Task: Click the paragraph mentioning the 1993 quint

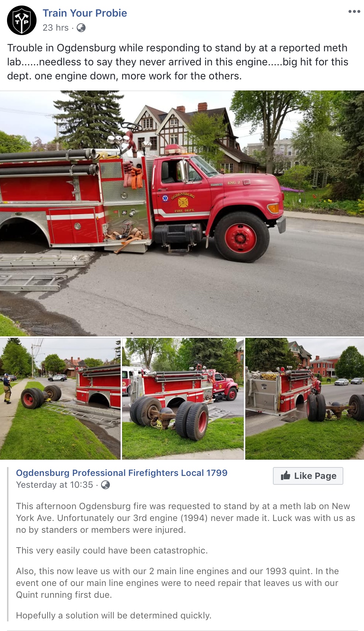Action: click(x=177, y=583)
